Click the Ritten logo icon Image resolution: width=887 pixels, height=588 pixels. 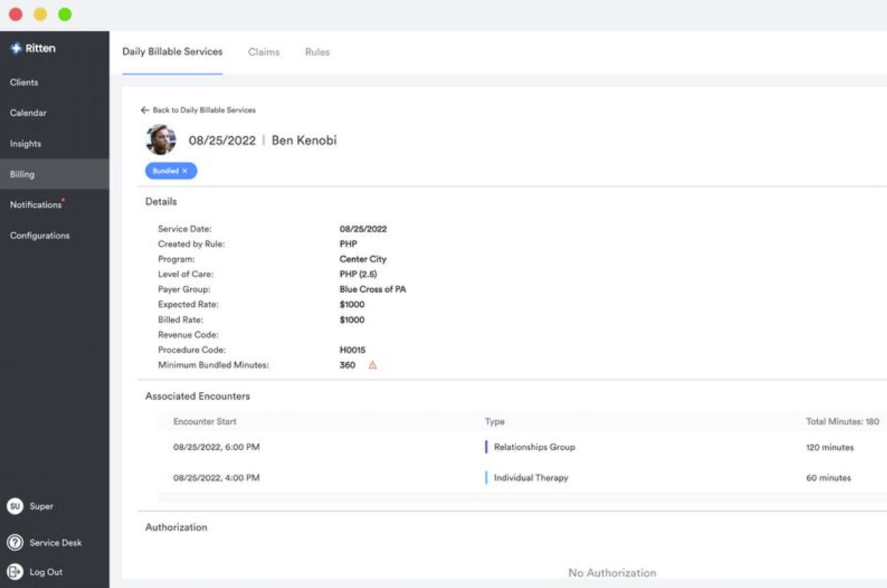pos(14,47)
